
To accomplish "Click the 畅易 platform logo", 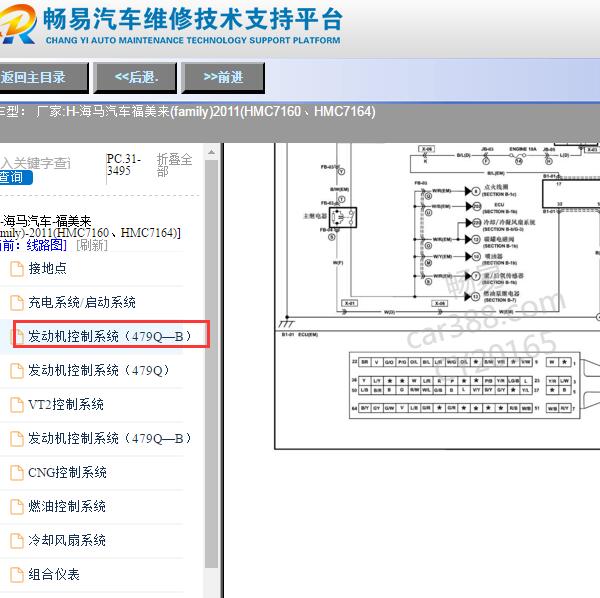I will 18,25.
